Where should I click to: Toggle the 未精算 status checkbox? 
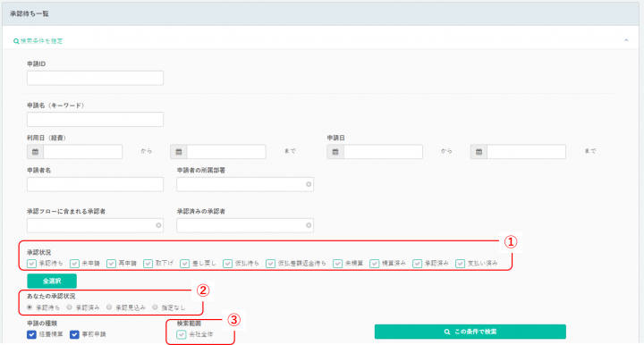(337, 264)
